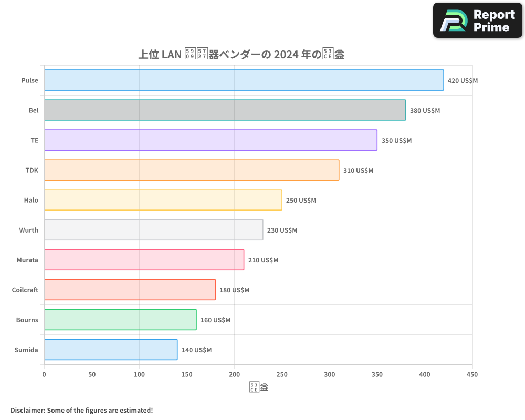Select the 140 US$M value label
Viewport: 525px width, 420px height.
196,350
